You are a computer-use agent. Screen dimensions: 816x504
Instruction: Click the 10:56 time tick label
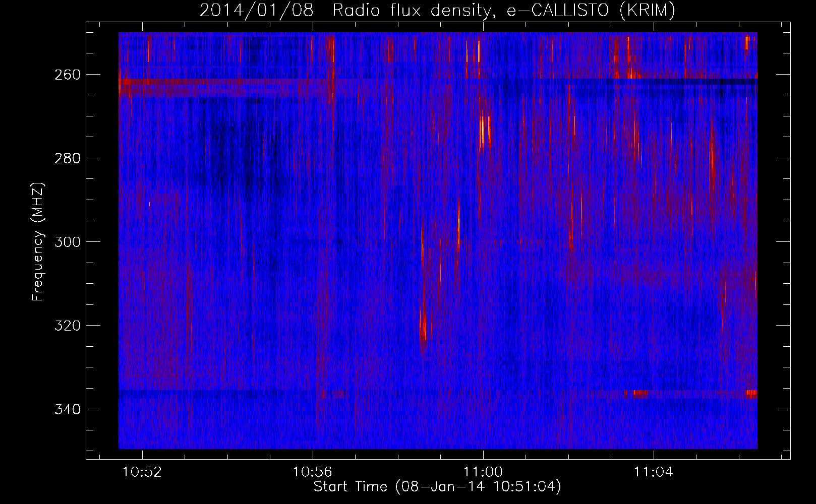(313, 472)
